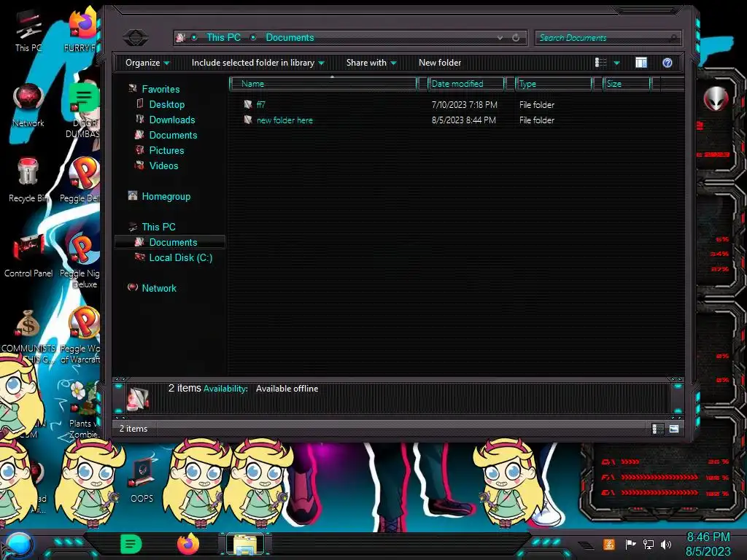Click the volume speaker tray icon
Image resolution: width=747 pixels, height=560 pixels.
[666, 544]
